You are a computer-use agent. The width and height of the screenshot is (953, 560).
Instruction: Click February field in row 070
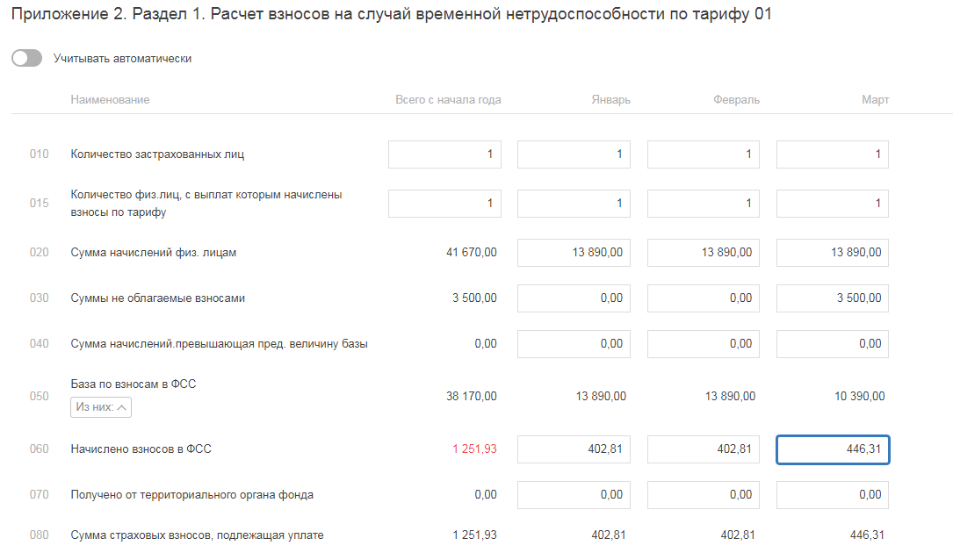click(x=703, y=495)
